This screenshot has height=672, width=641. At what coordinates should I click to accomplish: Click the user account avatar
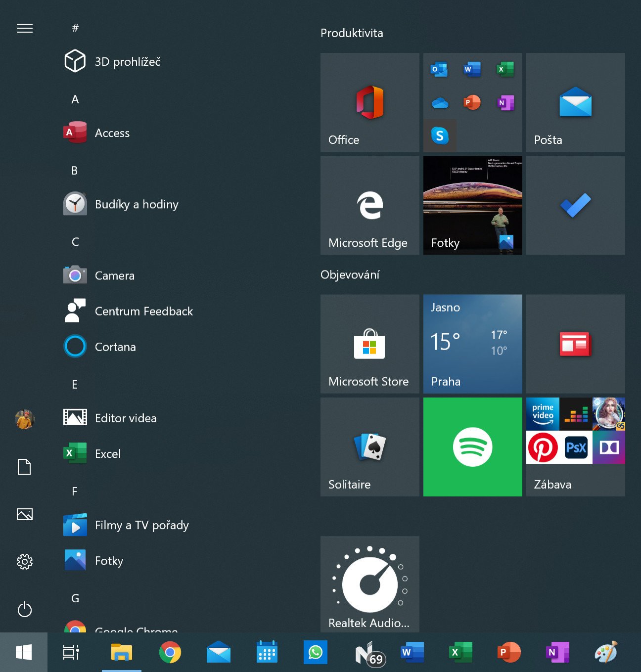tap(25, 419)
